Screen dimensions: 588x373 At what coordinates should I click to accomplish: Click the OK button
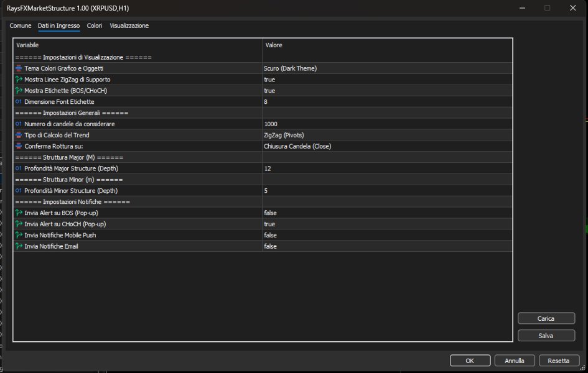point(470,361)
